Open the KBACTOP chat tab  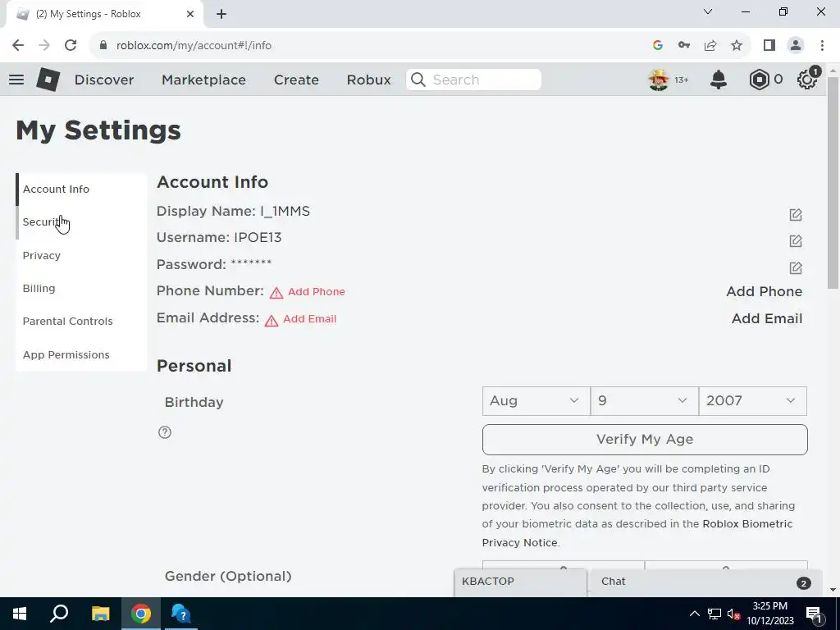coord(520,582)
